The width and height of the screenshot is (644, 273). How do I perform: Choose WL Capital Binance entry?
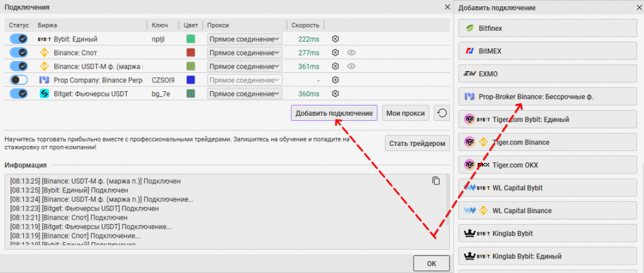(547, 211)
